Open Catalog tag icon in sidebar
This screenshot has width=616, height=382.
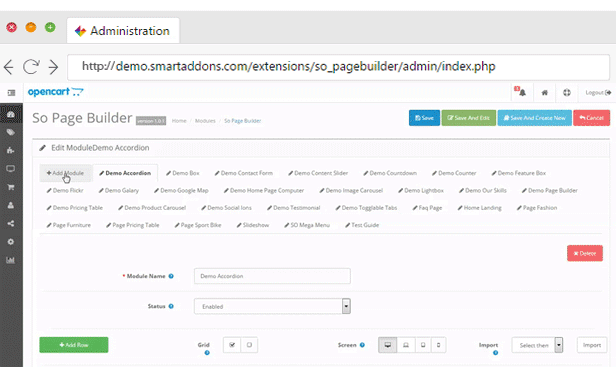[11, 132]
